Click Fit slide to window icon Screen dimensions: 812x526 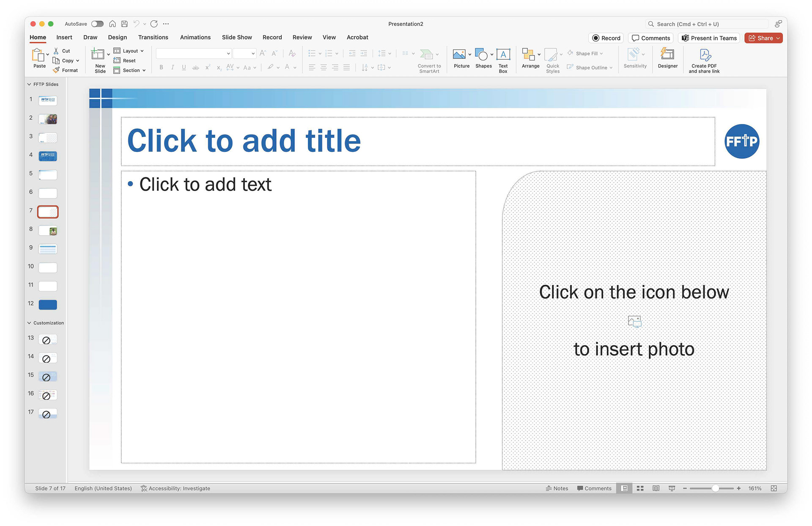(774, 488)
